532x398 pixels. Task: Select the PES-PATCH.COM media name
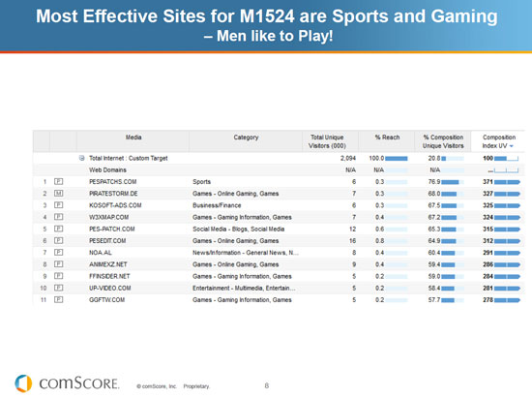point(112,229)
